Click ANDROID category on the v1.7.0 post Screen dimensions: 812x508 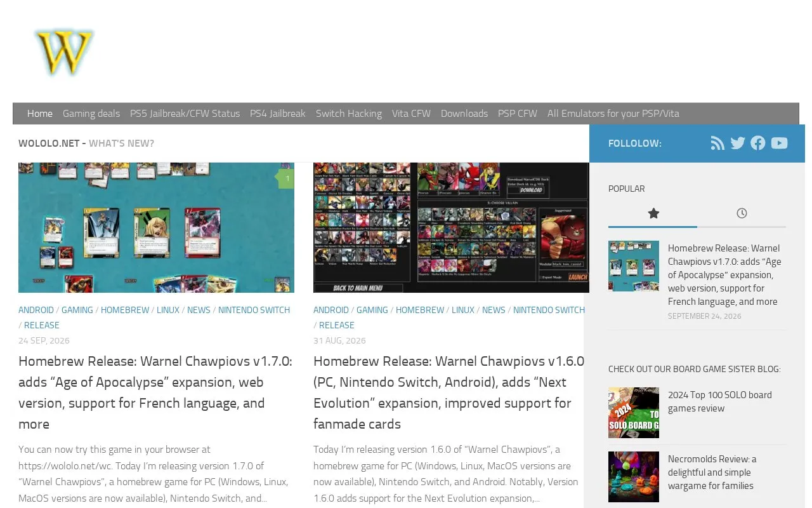click(36, 310)
